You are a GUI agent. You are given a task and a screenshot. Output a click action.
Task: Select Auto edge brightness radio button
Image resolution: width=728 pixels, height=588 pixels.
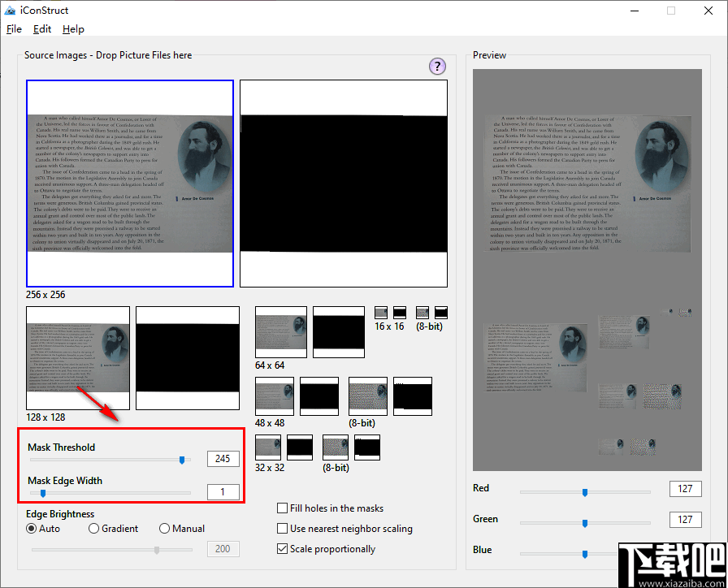coord(32,529)
